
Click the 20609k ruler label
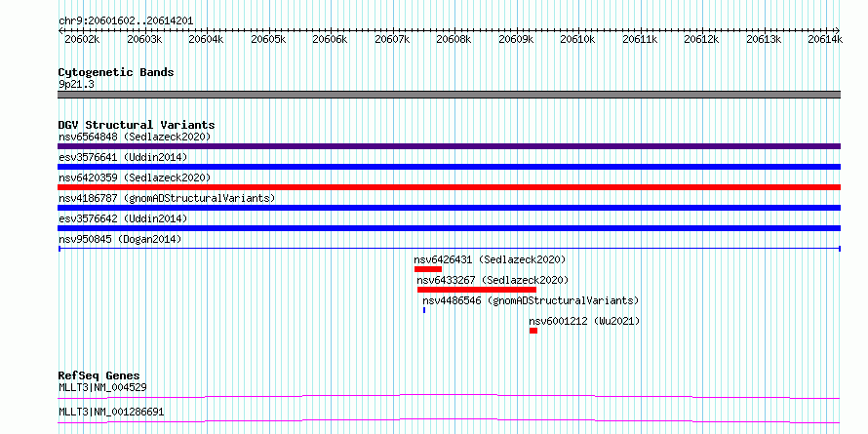pyautogui.click(x=516, y=39)
